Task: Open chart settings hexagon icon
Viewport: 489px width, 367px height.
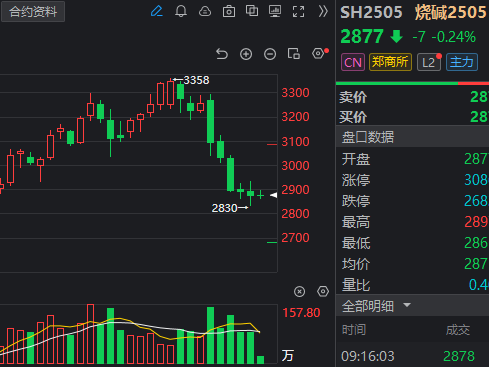Action: click(x=318, y=53)
